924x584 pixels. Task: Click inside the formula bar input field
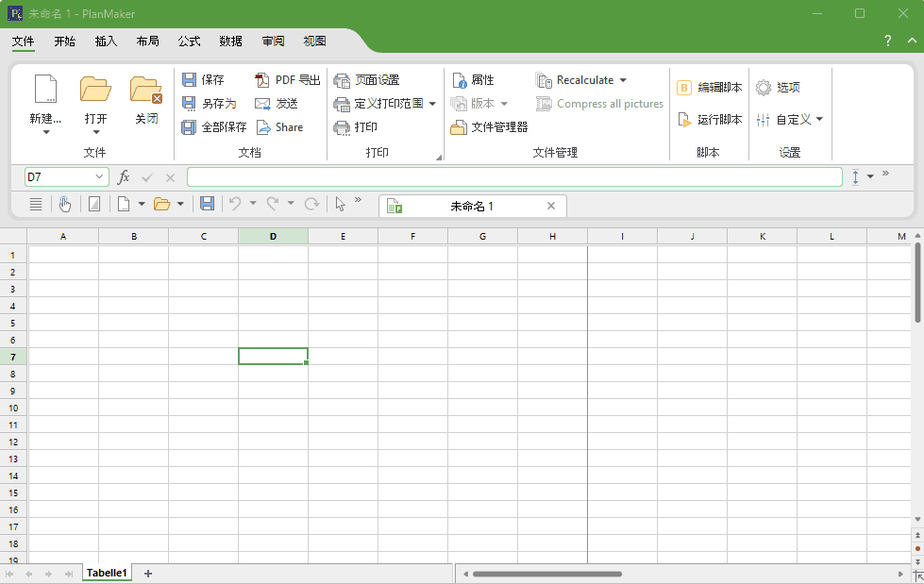[513, 177]
